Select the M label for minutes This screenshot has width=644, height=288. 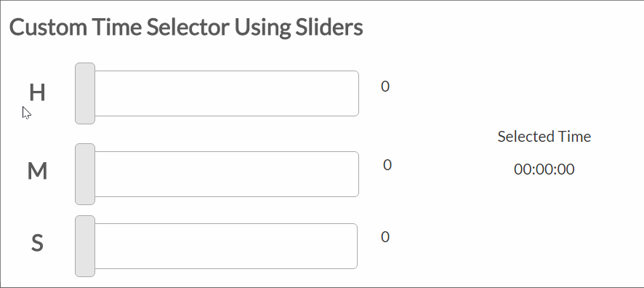pos(37,171)
